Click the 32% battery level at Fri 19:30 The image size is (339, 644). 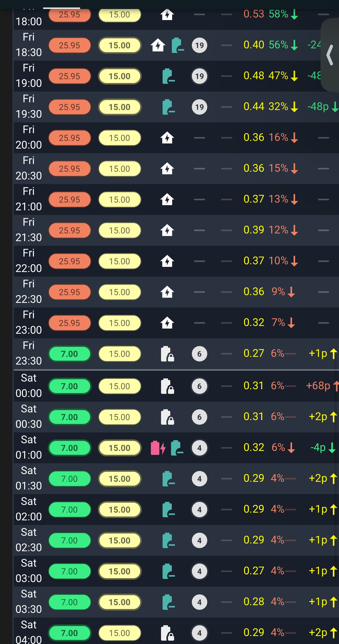(x=279, y=107)
